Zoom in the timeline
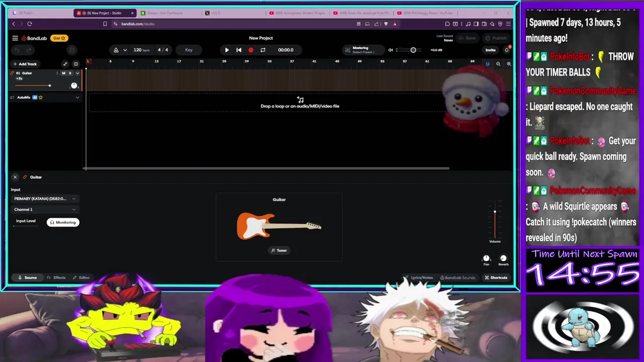The image size is (644, 362). pos(509,64)
